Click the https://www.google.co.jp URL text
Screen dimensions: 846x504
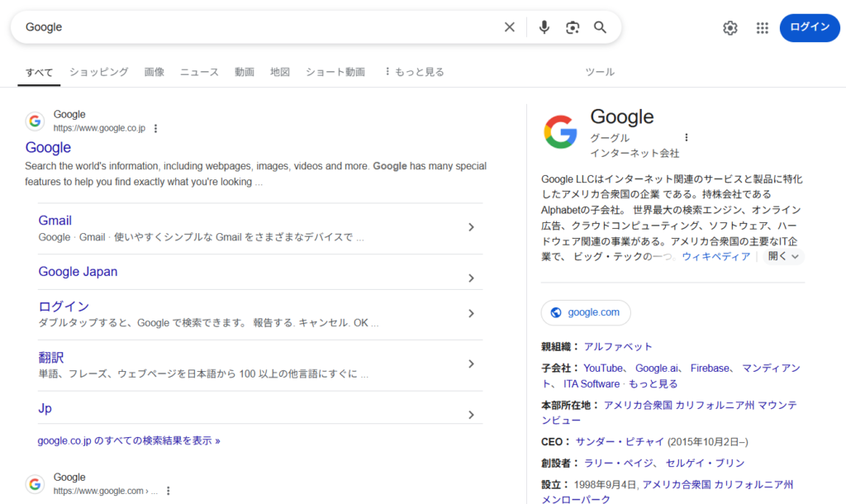point(99,128)
